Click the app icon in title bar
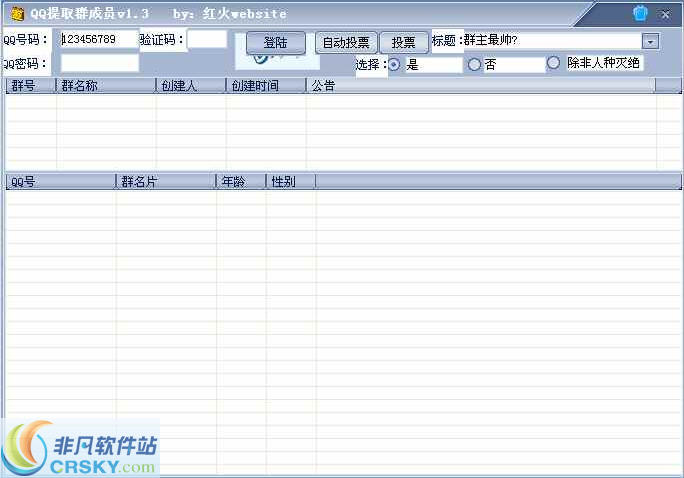The image size is (684, 478). coord(17,14)
